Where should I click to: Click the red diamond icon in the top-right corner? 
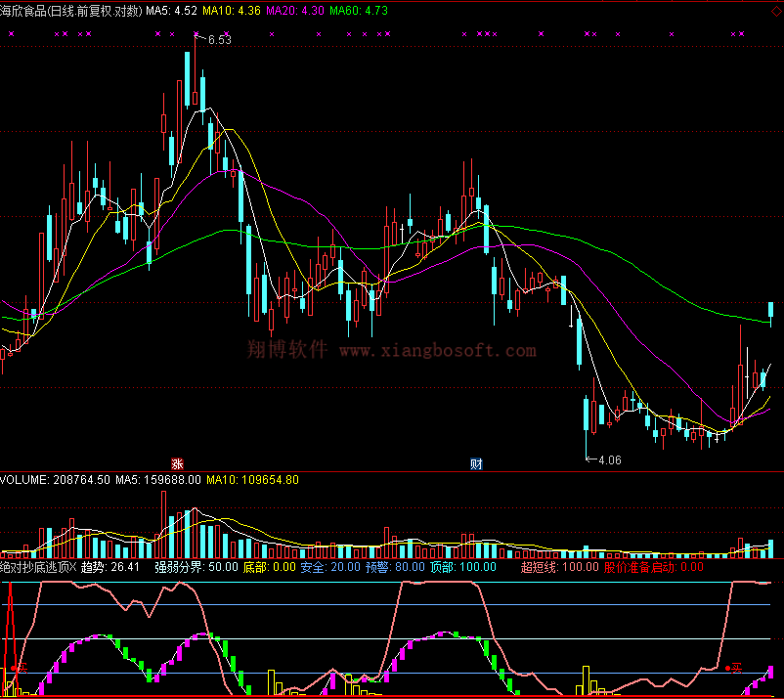click(777, 12)
